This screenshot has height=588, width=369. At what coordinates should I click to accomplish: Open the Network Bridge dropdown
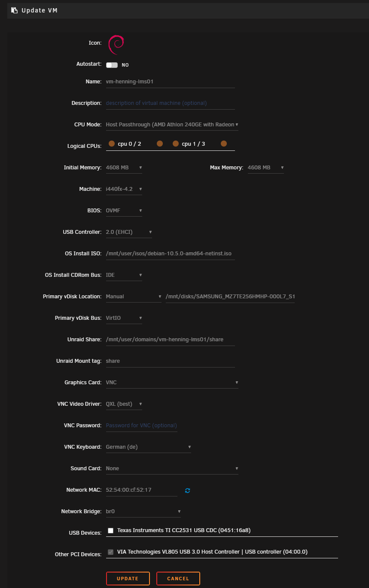coord(143,511)
